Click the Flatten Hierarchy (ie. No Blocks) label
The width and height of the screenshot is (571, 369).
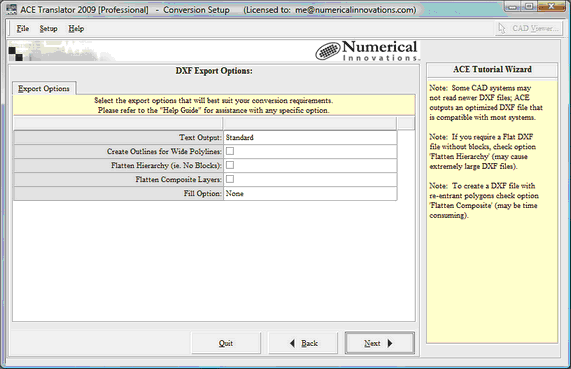[x=166, y=165]
